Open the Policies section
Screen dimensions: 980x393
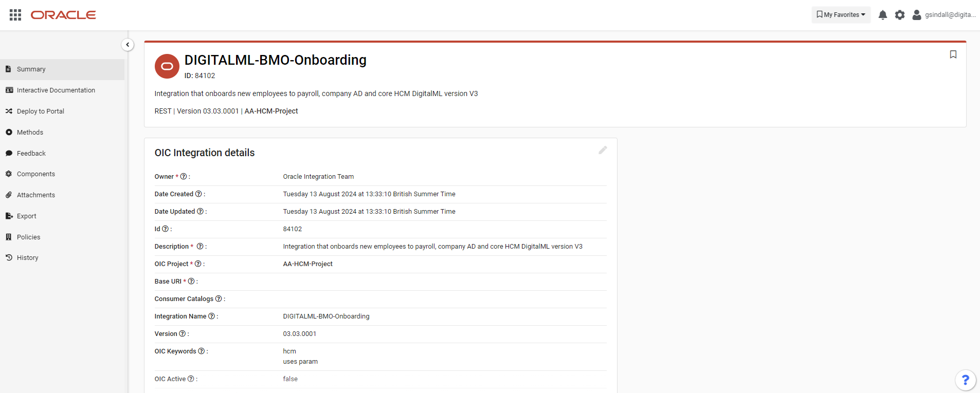(x=62, y=237)
